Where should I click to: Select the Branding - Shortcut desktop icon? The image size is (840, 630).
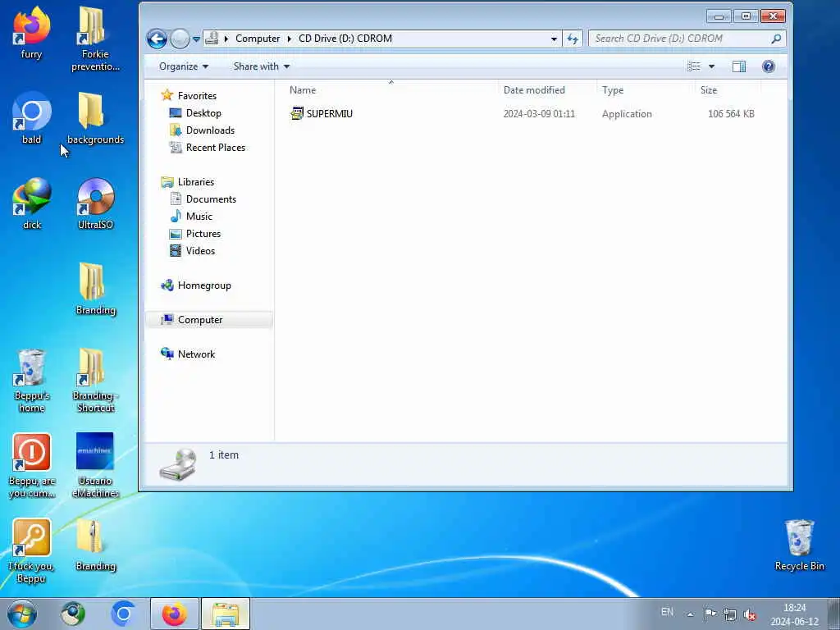click(x=95, y=381)
